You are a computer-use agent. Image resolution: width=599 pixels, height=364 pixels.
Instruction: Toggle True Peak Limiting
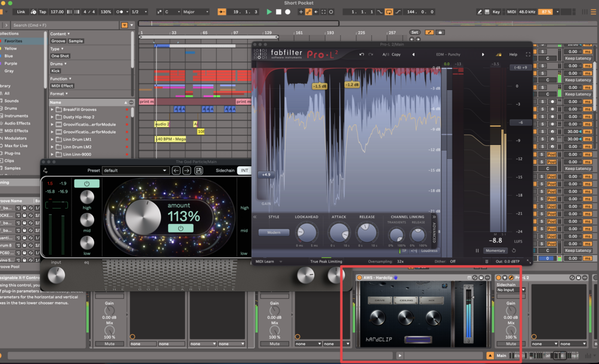[x=326, y=262]
